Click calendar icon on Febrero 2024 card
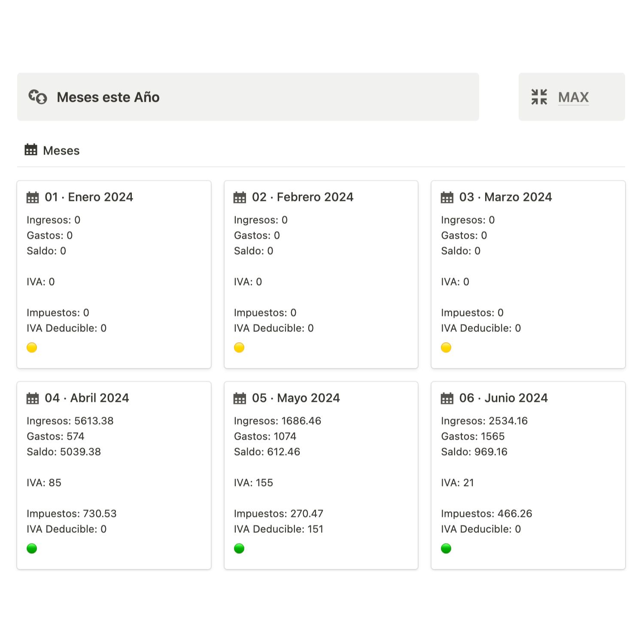 pos(240,197)
